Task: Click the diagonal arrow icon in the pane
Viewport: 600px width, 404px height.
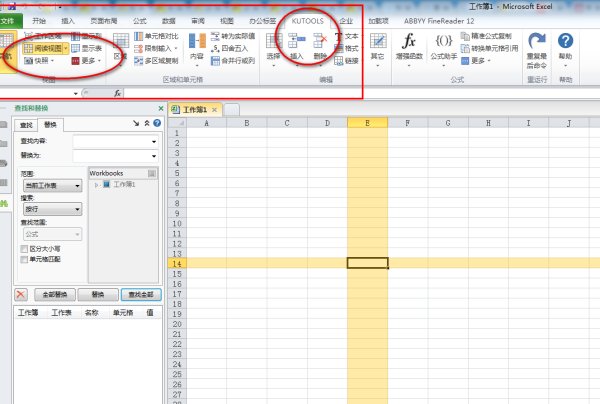Action: 136,123
